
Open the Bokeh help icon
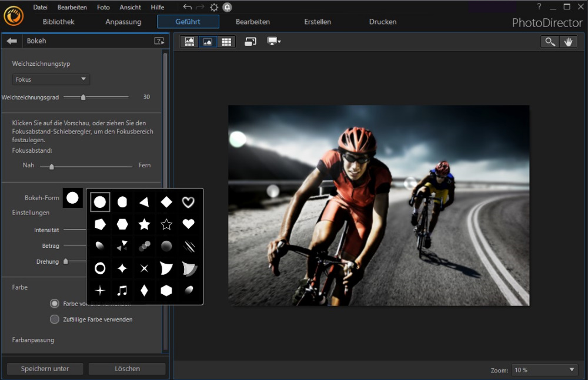pyautogui.click(x=159, y=41)
